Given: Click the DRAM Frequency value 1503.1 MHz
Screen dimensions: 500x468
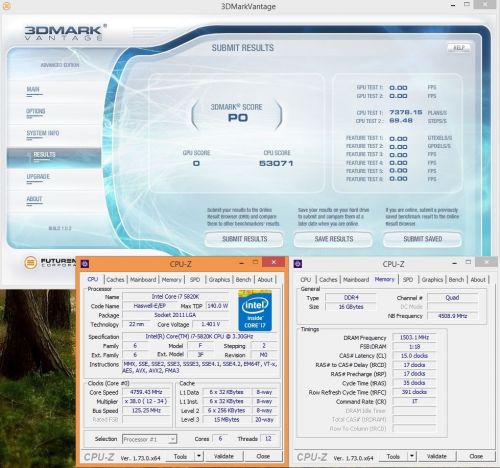Looking at the screenshot, I should click(414, 337).
